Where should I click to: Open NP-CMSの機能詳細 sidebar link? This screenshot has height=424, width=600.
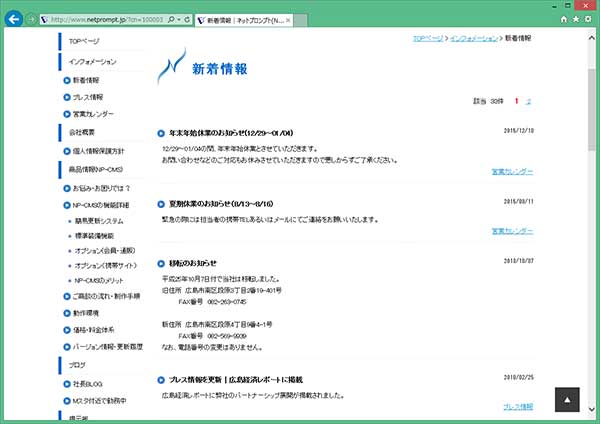click(x=101, y=205)
